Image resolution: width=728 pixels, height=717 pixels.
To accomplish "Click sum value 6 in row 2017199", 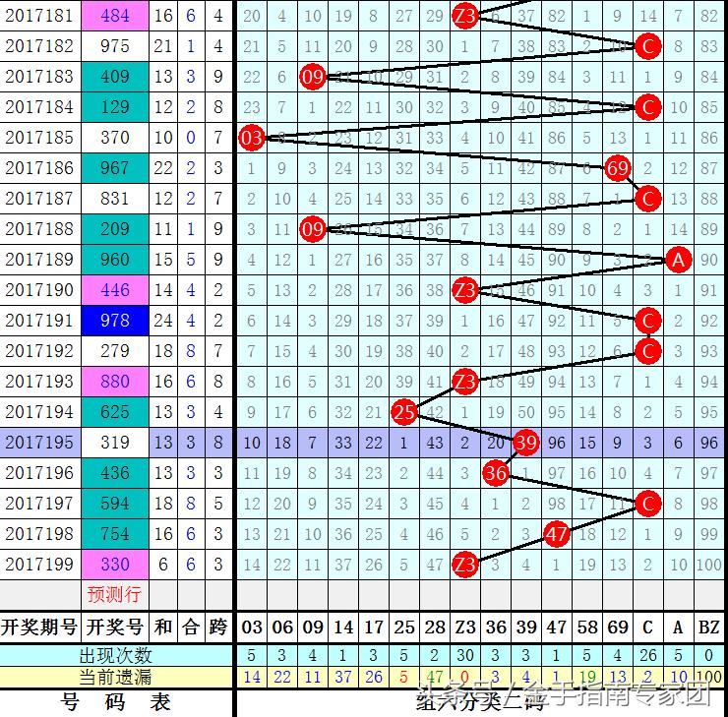I will (163, 565).
